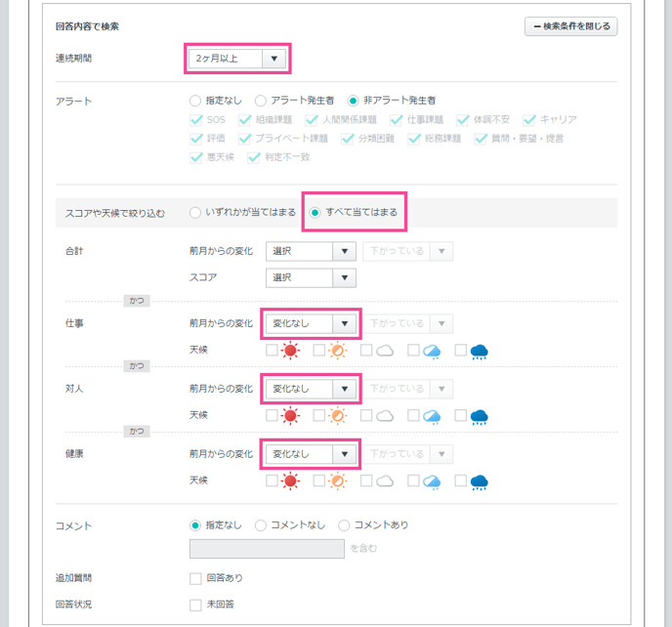
Task: Click the light rain icon in the 対人 row
Action: tap(432, 417)
